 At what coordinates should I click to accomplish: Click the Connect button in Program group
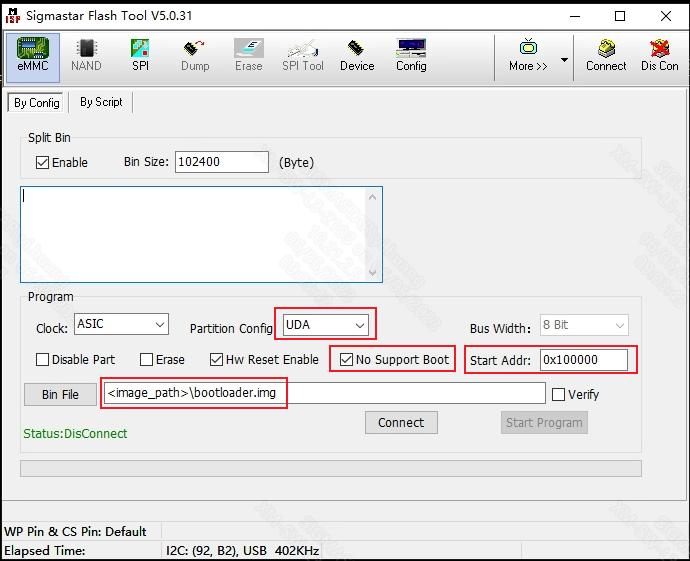tap(401, 422)
